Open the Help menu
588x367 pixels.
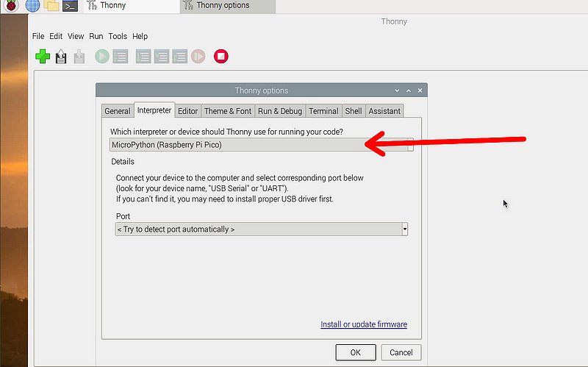point(140,36)
